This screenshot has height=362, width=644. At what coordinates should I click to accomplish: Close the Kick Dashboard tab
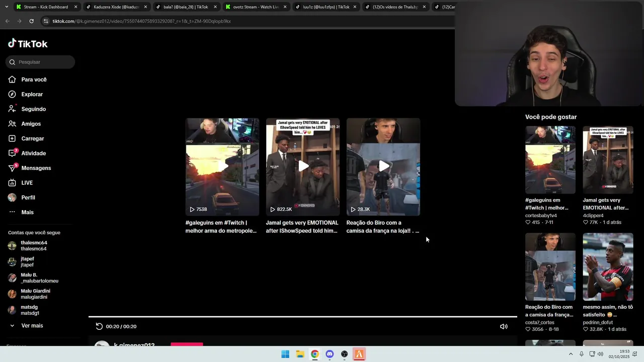(75, 7)
